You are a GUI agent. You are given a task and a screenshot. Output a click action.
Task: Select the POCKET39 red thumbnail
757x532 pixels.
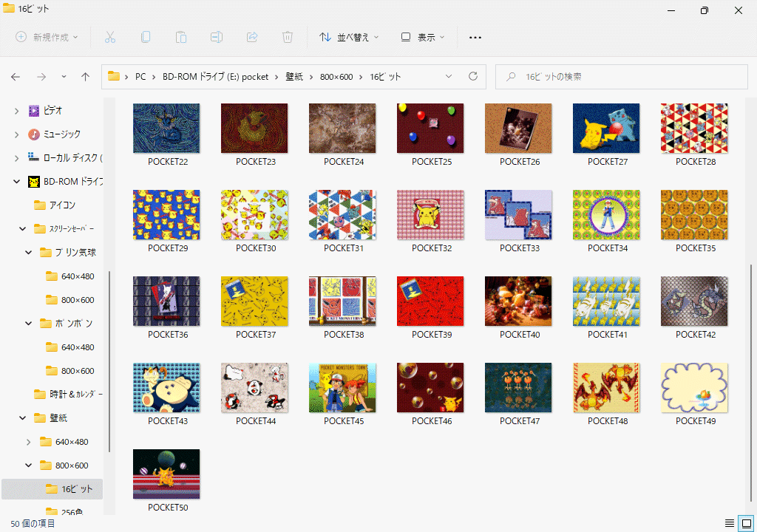pyautogui.click(x=431, y=301)
